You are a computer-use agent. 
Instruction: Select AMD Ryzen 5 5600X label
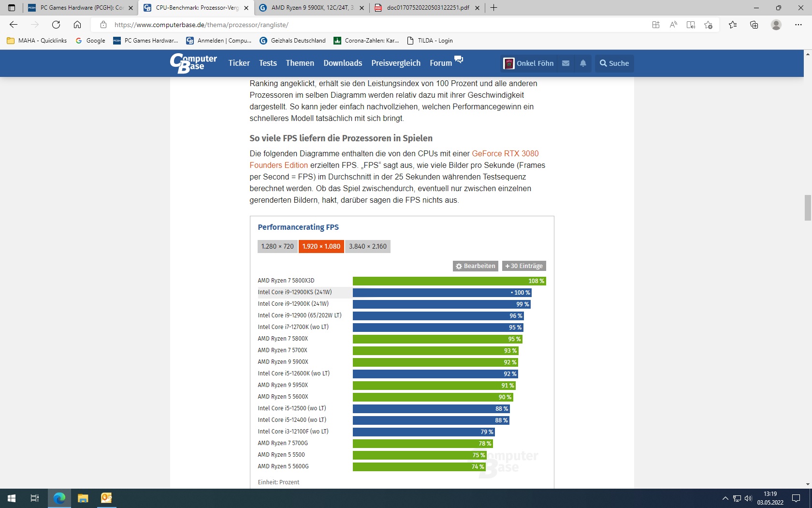click(283, 397)
